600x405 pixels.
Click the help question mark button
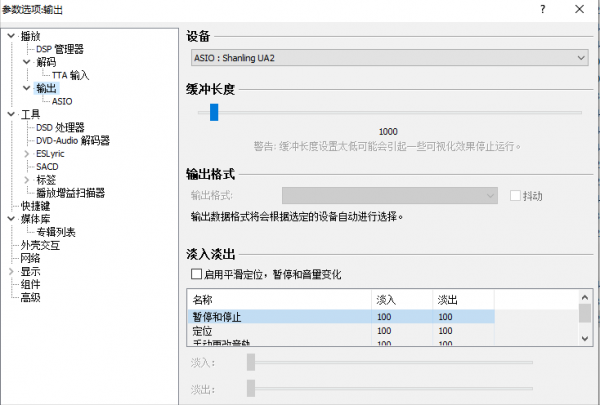tap(542, 9)
